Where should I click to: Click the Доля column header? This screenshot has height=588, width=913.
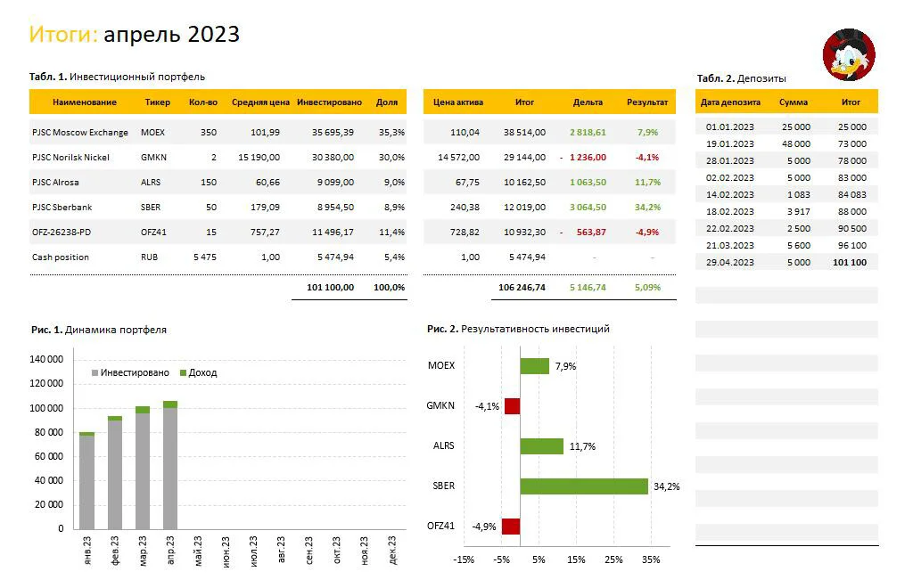387,102
